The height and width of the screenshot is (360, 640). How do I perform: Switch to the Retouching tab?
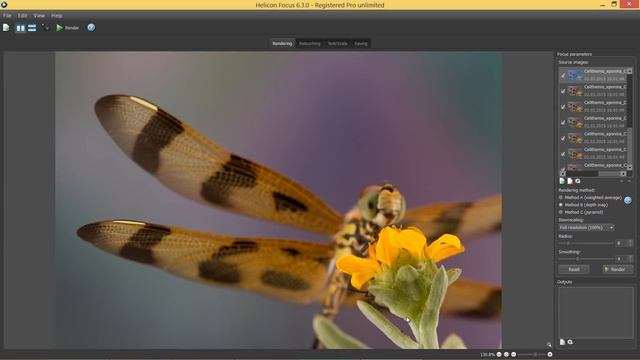[x=309, y=43]
